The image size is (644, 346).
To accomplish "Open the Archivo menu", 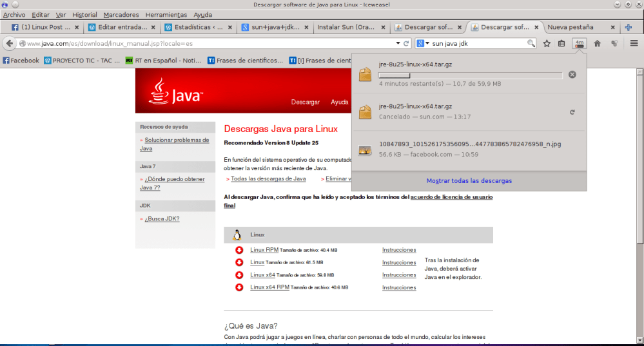I will click(x=14, y=15).
